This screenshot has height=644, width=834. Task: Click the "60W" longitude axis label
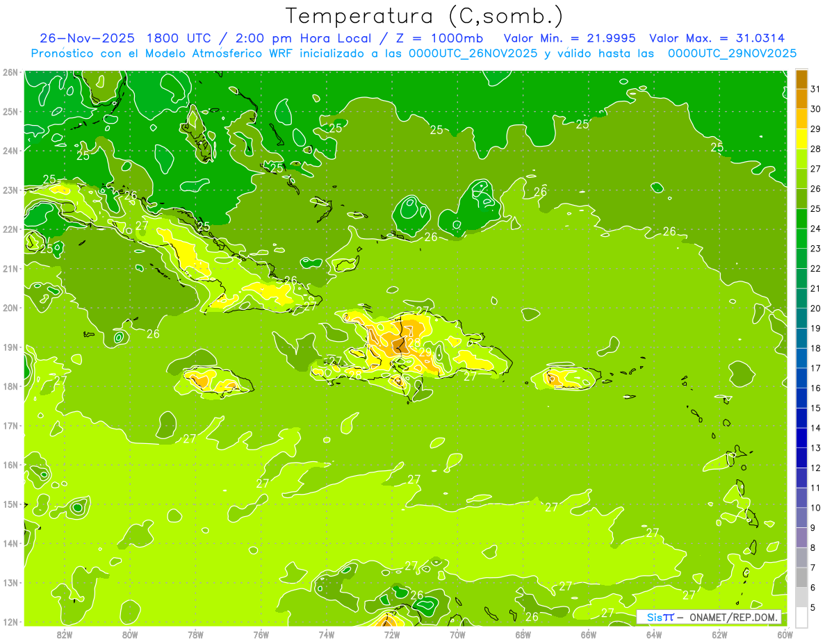(x=785, y=634)
